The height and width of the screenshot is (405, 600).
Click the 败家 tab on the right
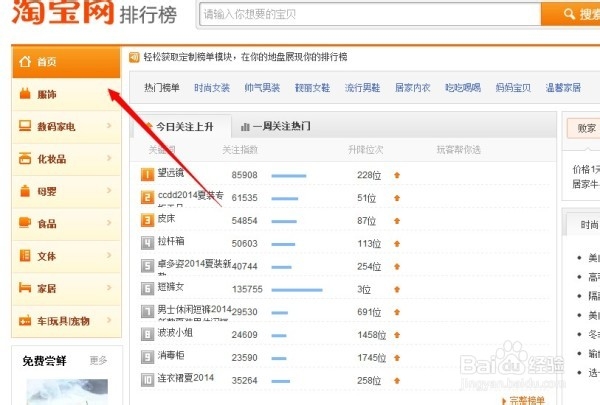pos(584,128)
